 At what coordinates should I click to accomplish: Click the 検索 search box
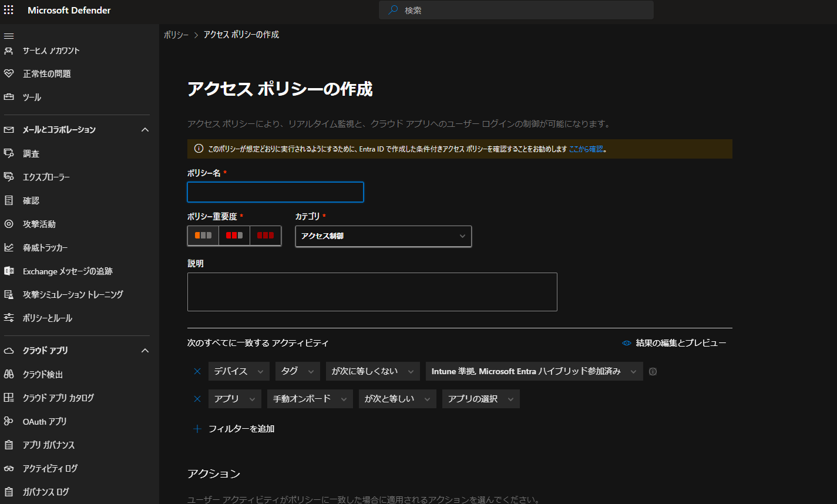point(516,10)
